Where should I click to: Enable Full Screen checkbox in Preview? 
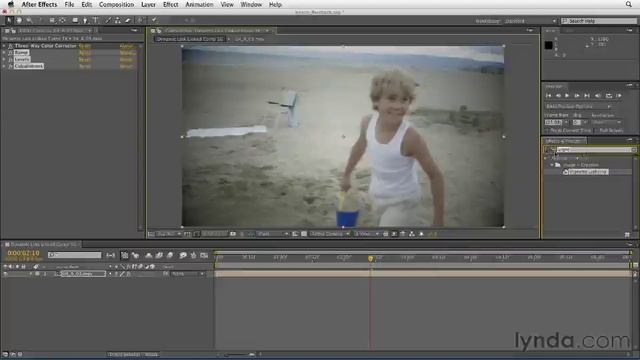(597, 131)
